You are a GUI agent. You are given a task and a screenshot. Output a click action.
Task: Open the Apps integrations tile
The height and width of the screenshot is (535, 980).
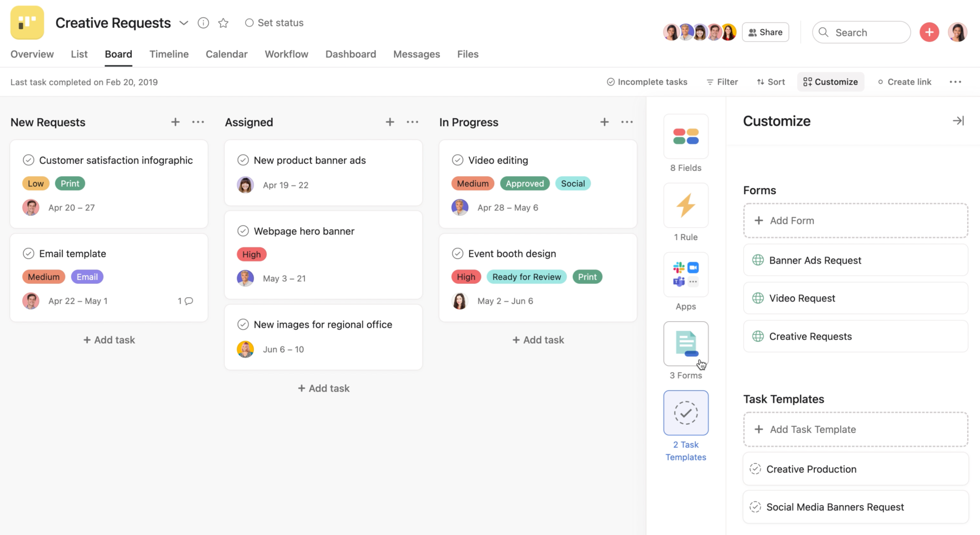(x=686, y=275)
